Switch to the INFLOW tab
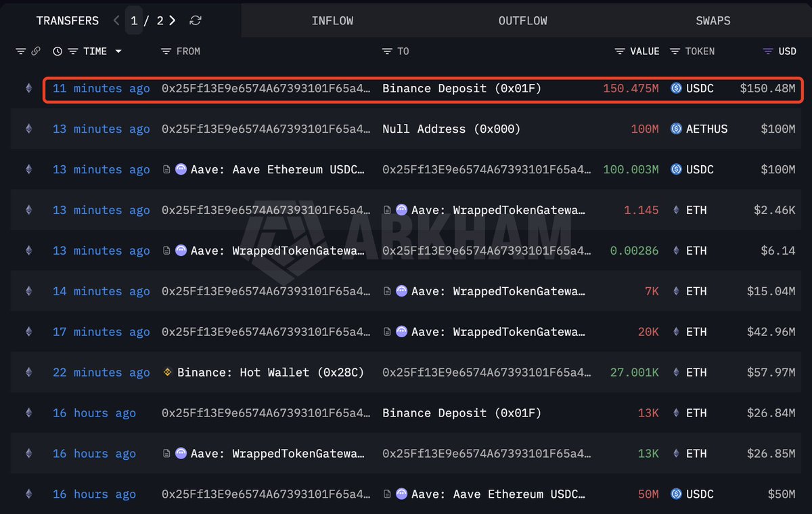Screen dimensions: 812x514 332,20
